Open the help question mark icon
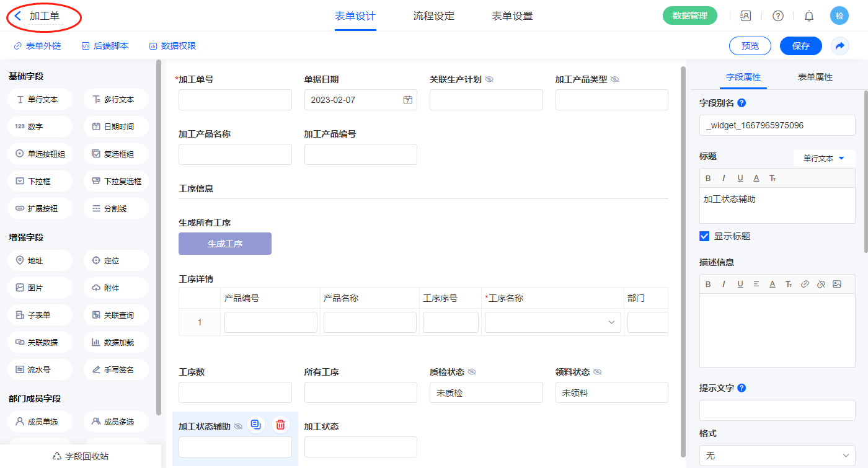Image resolution: width=868 pixels, height=468 pixels. [777, 16]
